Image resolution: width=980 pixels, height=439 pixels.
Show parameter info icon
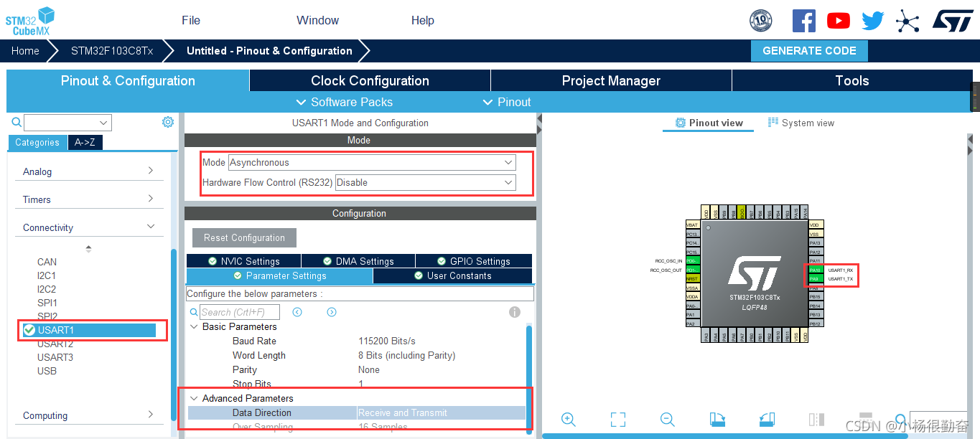pyautogui.click(x=514, y=312)
